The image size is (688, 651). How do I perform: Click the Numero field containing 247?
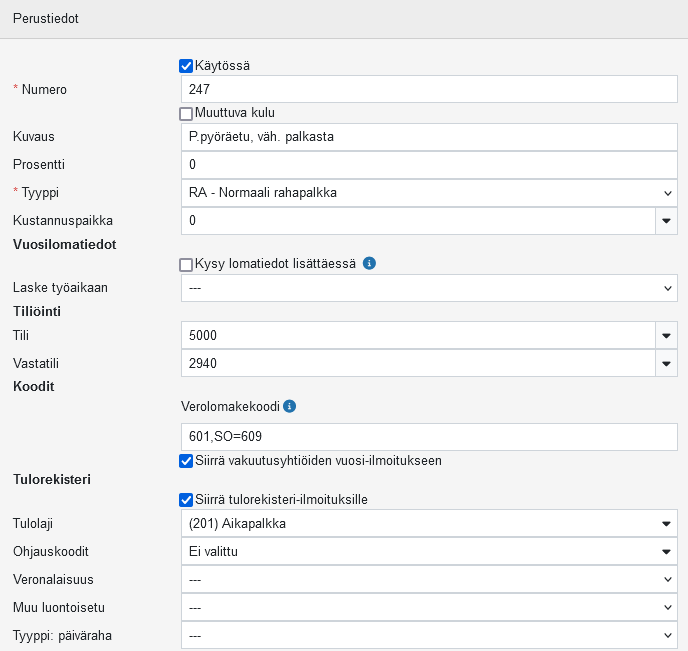428,89
